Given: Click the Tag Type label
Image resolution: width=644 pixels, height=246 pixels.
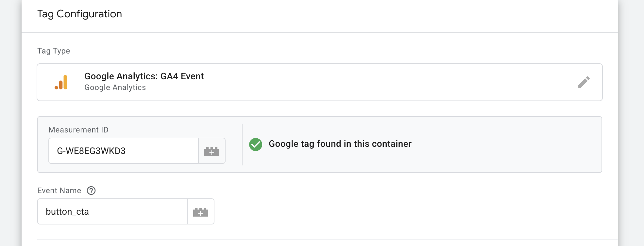Looking at the screenshot, I should point(54,51).
